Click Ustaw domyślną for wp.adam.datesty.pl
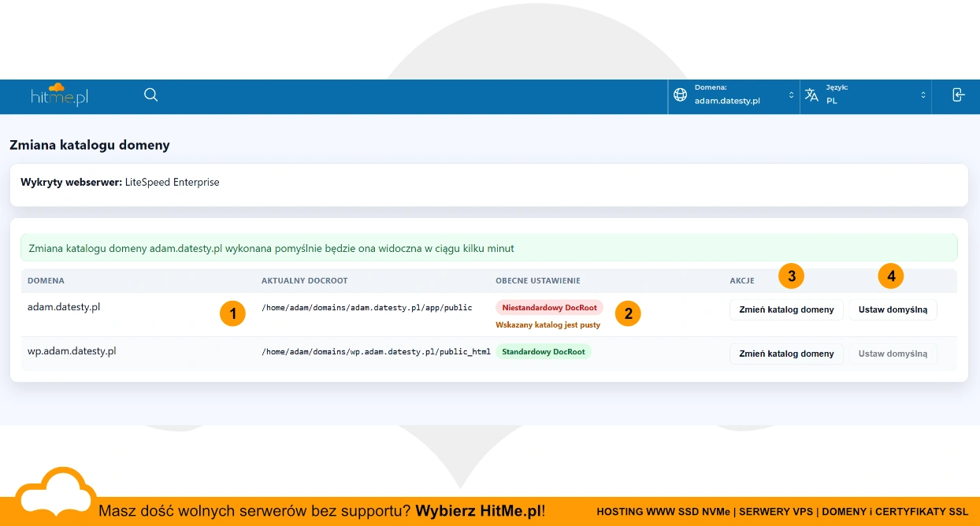 pos(893,354)
